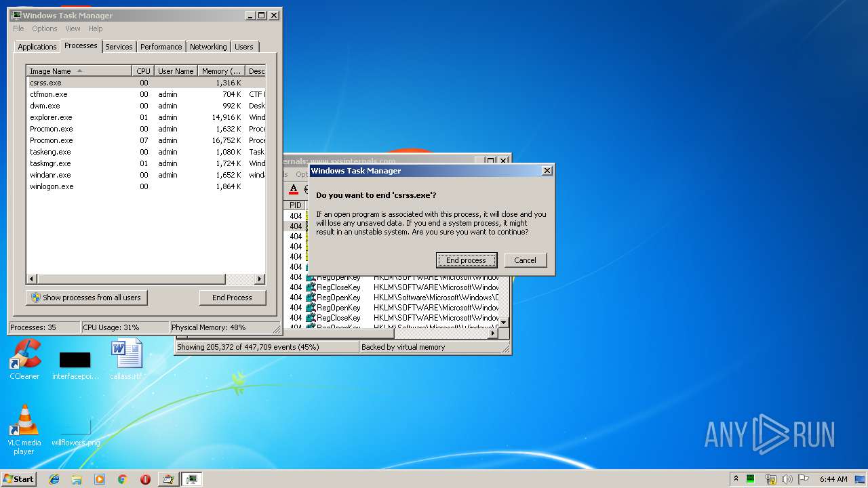868x488 pixels.
Task: Close the confirmation dialog with X
Action: pos(547,171)
